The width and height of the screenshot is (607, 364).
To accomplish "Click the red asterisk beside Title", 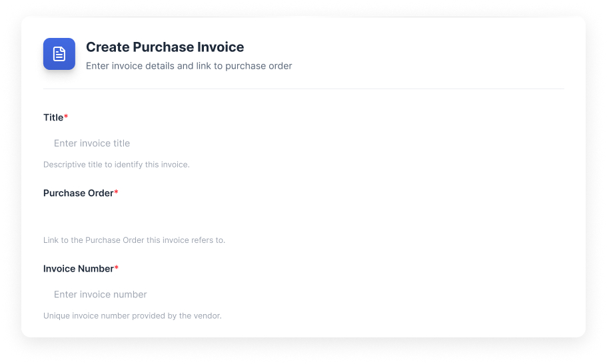I will [66, 117].
